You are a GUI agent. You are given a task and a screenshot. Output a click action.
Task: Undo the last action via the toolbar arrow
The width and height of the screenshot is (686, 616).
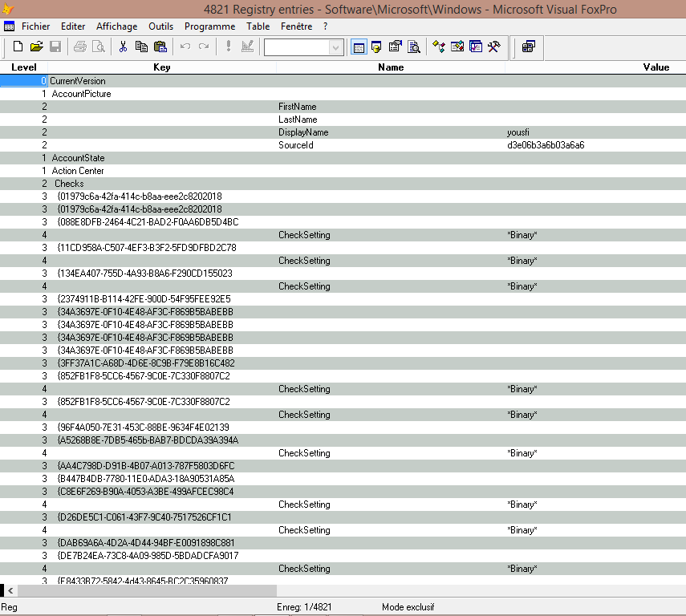click(x=185, y=47)
